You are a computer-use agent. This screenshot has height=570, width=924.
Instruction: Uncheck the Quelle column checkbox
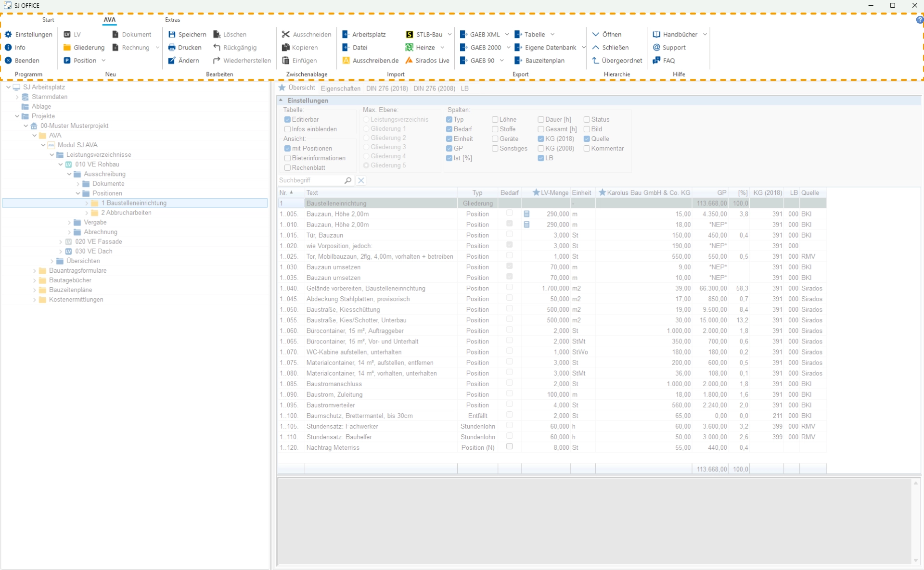587,139
